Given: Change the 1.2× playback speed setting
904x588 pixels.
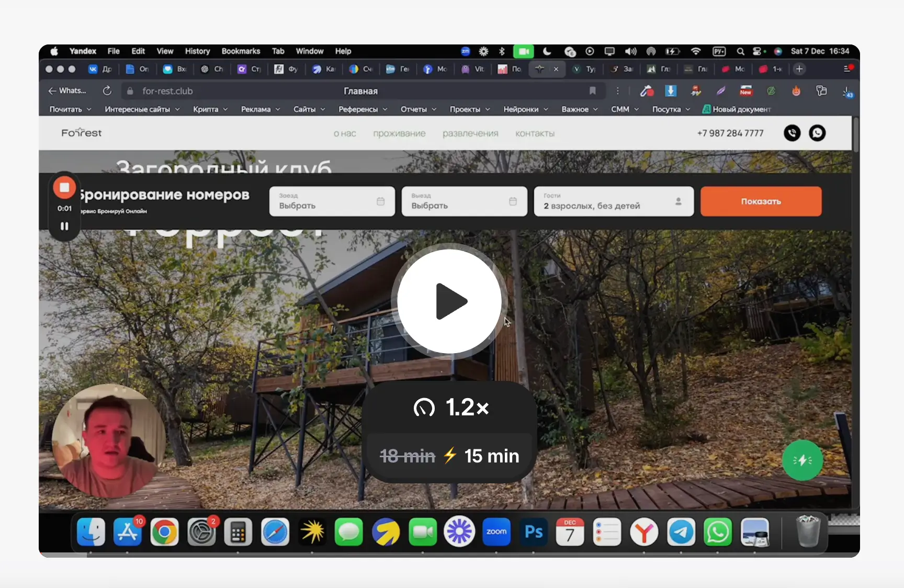Looking at the screenshot, I should [451, 407].
